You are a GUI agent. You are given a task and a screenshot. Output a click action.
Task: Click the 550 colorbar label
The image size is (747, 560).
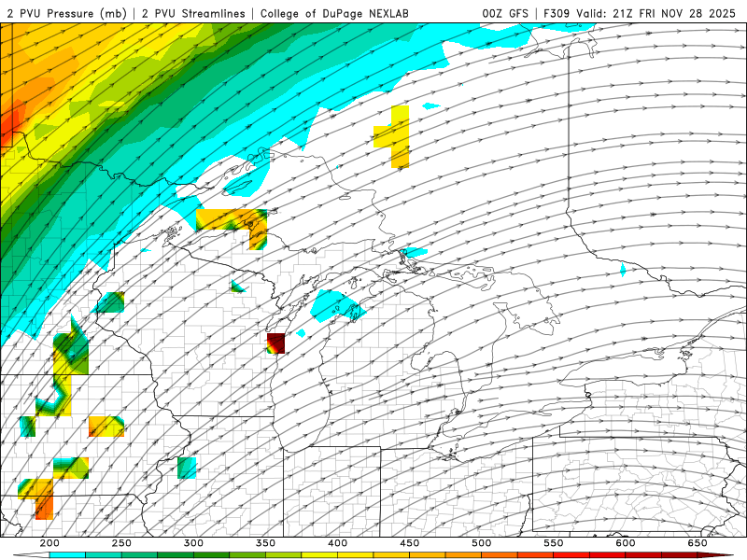tap(553, 543)
